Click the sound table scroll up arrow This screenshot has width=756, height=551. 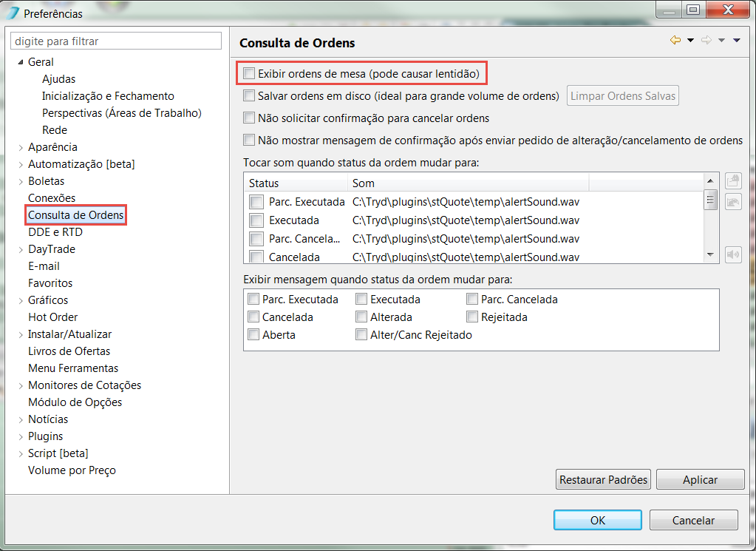point(709,181)
